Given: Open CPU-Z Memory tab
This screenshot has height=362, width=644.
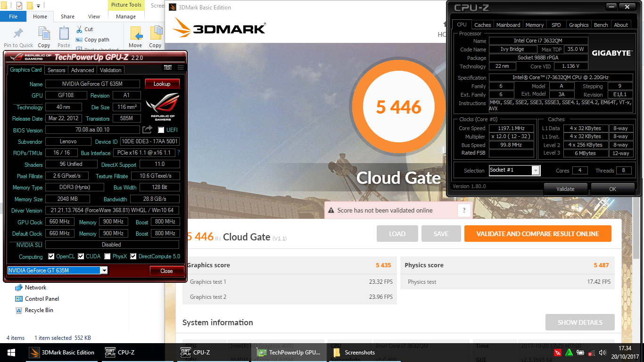Looking at the screenshot, I should pos(535,25).
